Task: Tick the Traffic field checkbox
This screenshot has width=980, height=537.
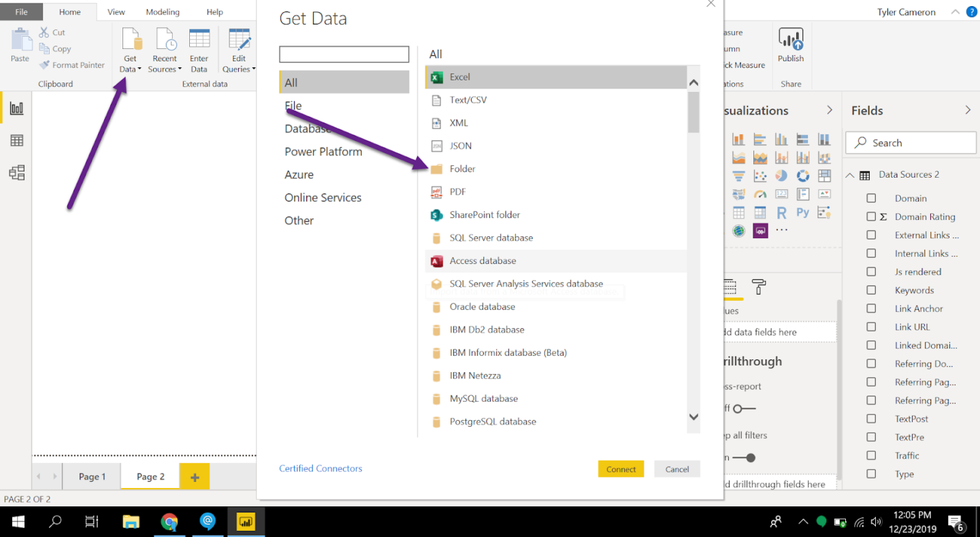Action: (871, 455)
